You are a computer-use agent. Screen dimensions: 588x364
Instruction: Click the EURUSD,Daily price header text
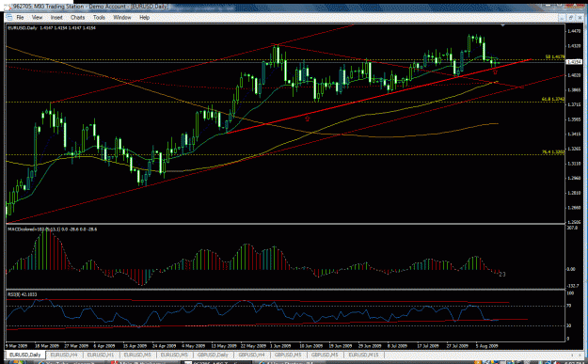(52, 27)
